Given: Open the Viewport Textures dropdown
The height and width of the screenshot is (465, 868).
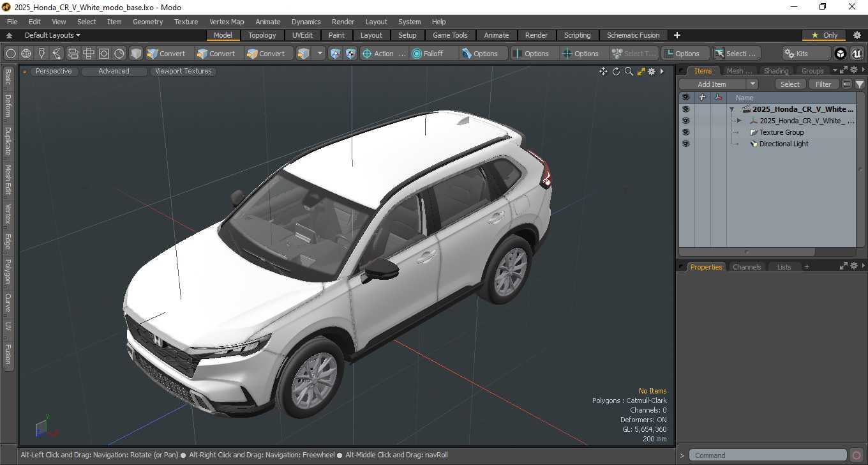Looking at the screenshot, I should [x=183, y=72].
